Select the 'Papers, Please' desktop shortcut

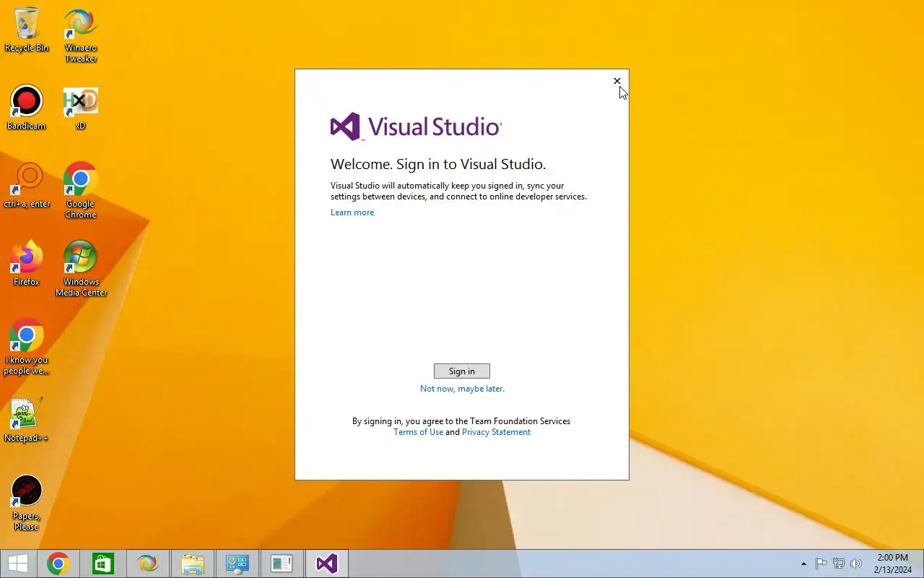(x=27, y=503)
